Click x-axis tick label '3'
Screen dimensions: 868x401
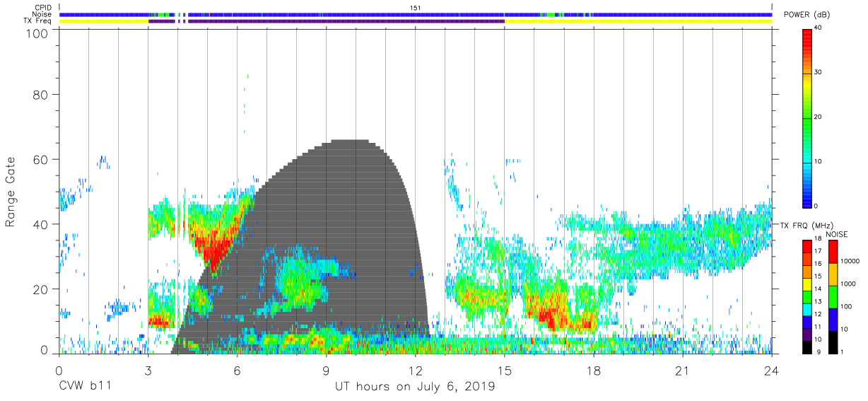point(148,370)
